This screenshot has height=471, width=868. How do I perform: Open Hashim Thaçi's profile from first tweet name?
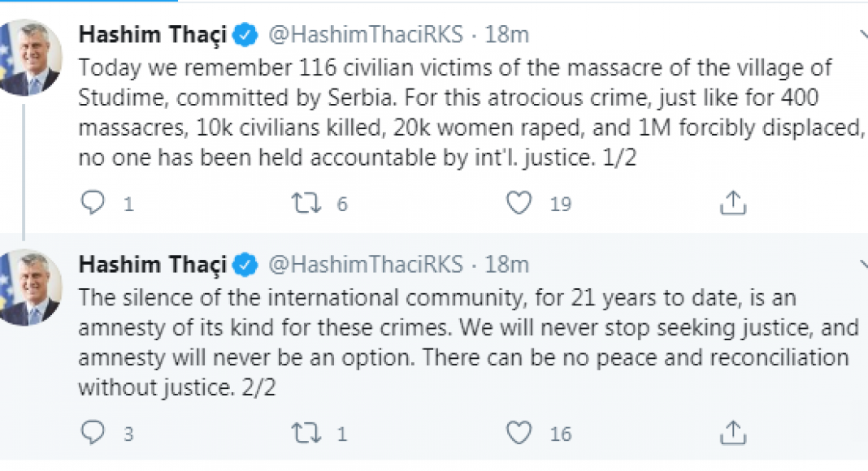coord(153,35)
